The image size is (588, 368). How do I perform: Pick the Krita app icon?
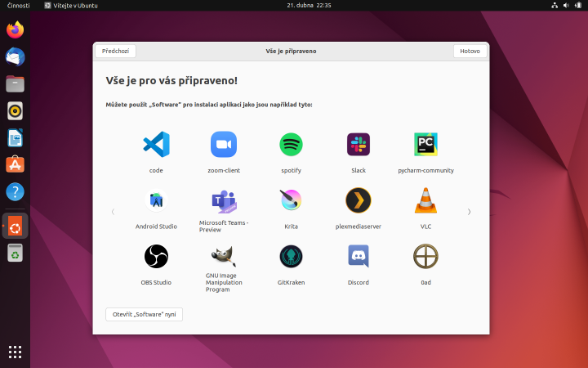coord(291,200)
